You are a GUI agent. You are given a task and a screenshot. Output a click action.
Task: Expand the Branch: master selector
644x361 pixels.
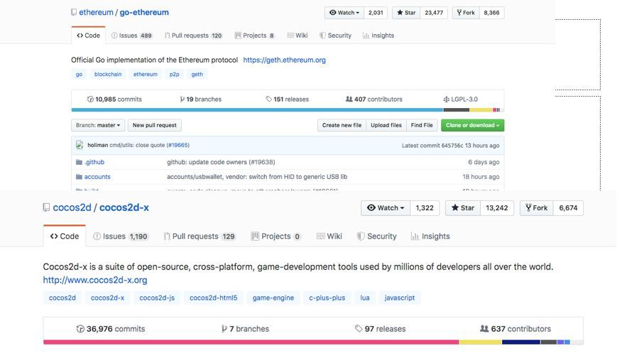click(98, 125)
